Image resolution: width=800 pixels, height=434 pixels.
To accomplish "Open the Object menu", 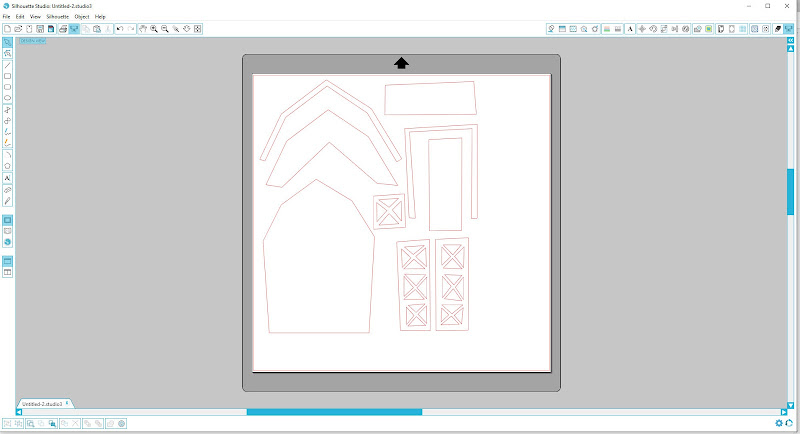I will [x=81, y=17].
